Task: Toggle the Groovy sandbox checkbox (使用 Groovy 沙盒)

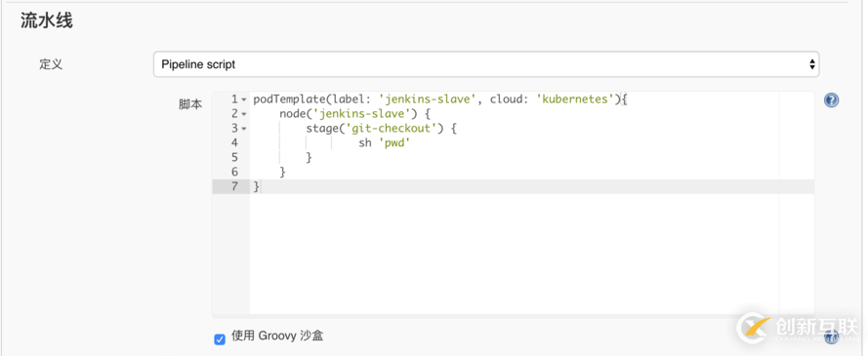Action: (220, 338)
